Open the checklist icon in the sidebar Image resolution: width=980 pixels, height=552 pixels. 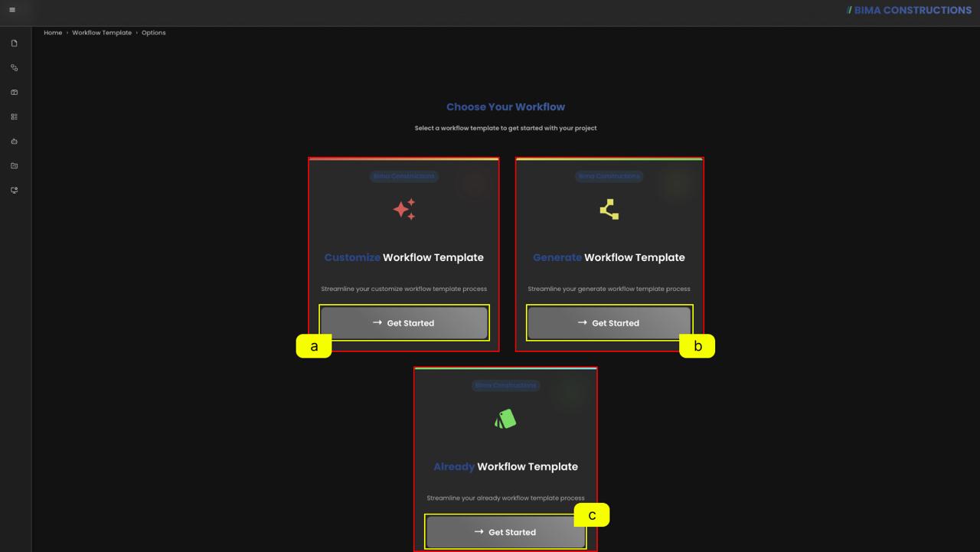coord(14,117)
